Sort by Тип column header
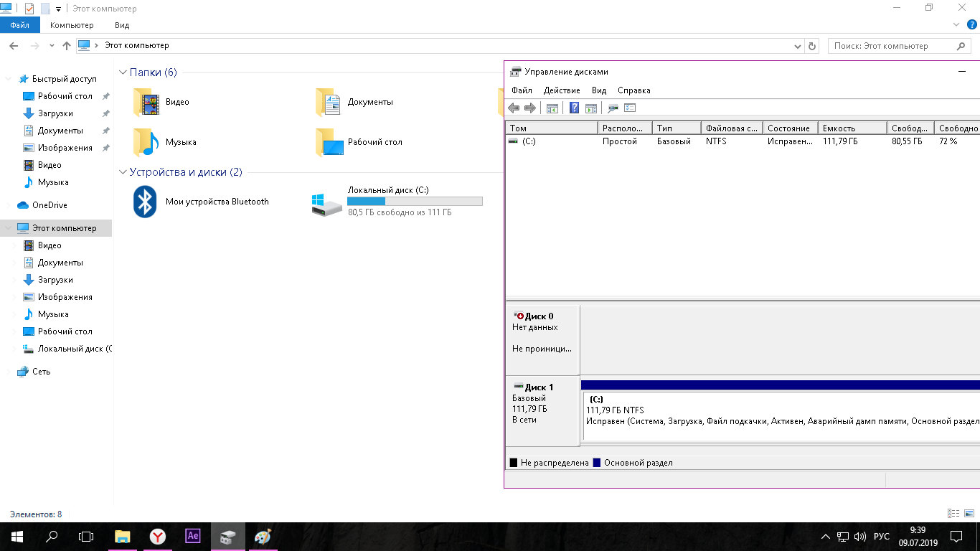Viewport: 980px width, 551px height. 677,128
